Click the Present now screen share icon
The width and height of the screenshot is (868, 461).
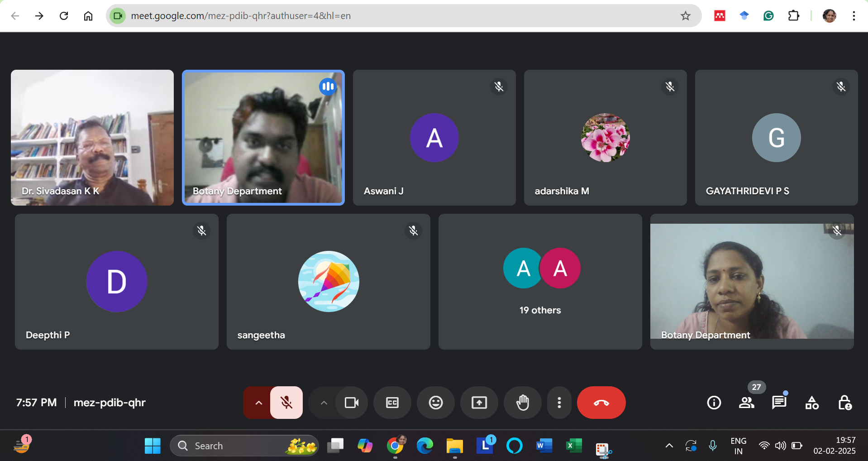coord(479,403)
